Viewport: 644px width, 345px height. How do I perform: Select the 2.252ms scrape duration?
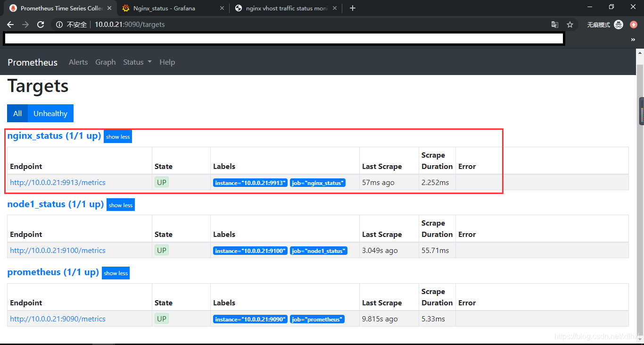pos(435,183)
